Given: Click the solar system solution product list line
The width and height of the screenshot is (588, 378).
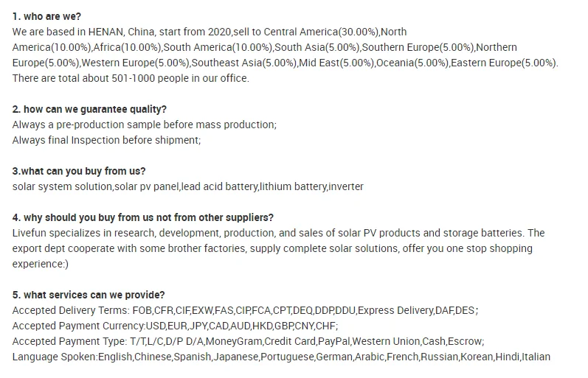Looking at the screenshot, I should tap(187, 186).
